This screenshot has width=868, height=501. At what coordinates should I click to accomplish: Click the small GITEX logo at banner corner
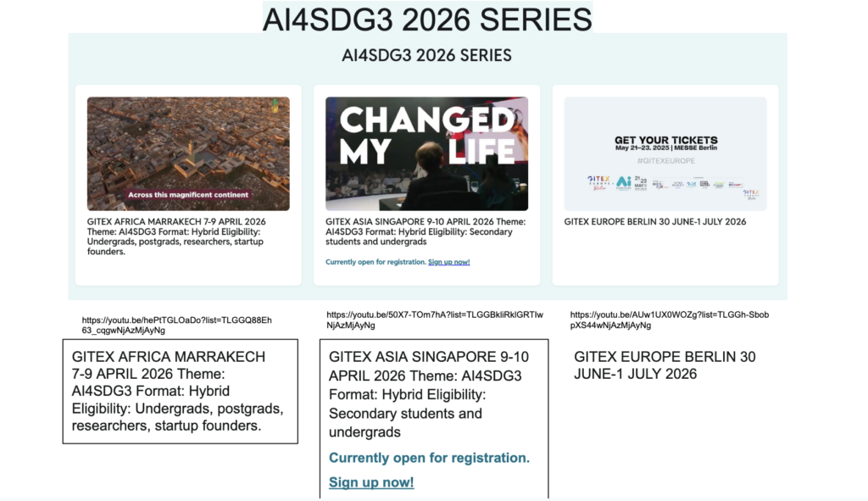tap(750, 194)
